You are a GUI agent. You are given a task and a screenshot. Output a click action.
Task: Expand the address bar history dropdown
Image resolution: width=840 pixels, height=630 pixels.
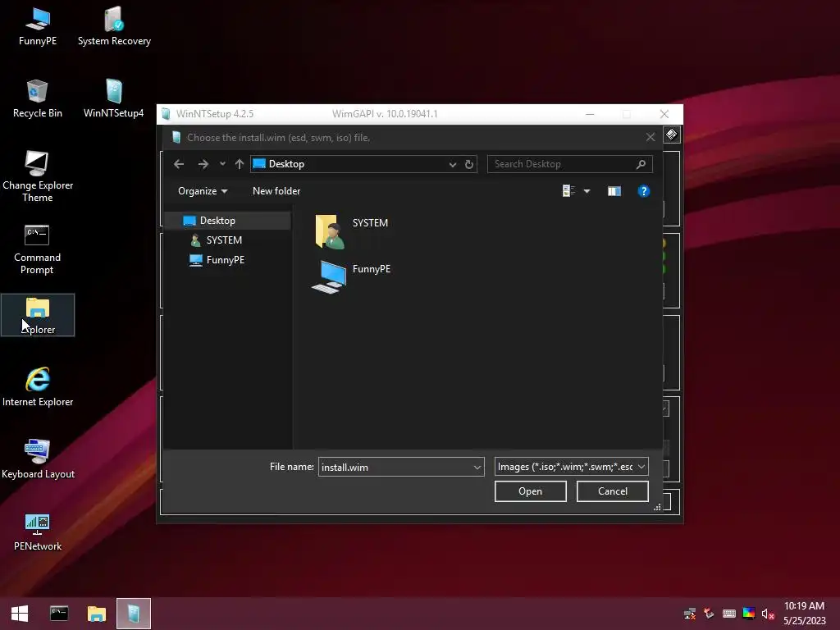453,164
